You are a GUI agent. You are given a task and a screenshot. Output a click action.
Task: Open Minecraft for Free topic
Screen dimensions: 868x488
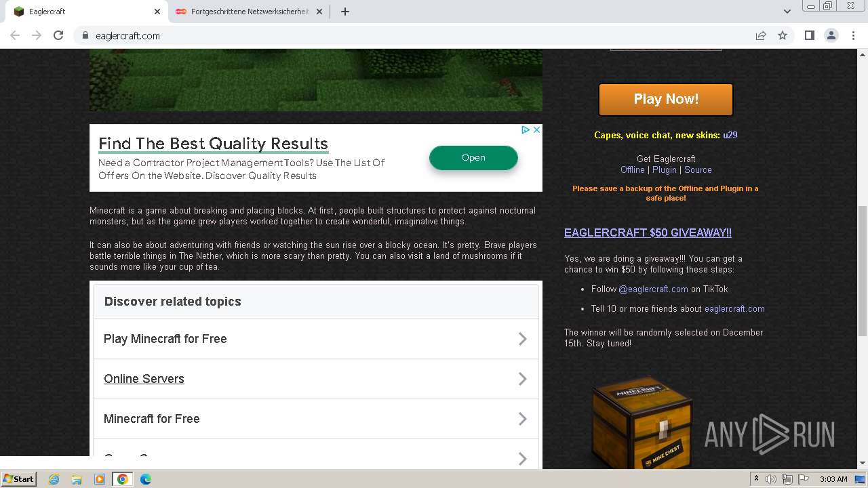(x=152, y=419)
